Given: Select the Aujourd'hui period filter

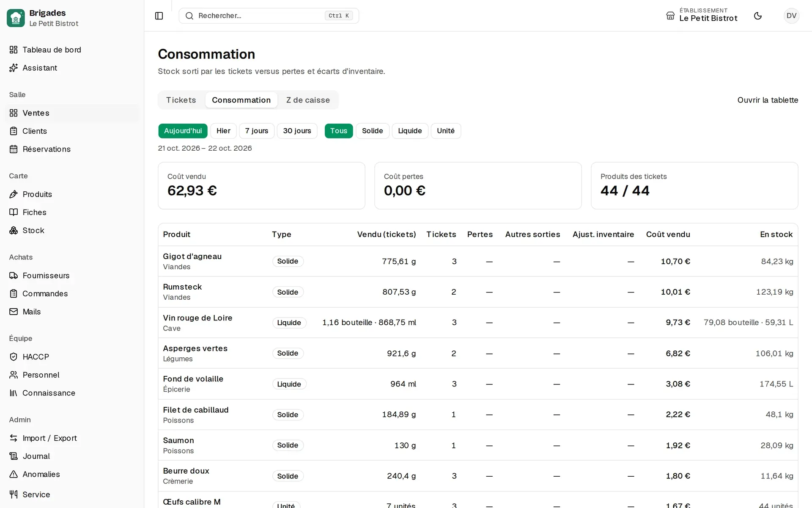Looking at the screenshot, I should point(183,131).
